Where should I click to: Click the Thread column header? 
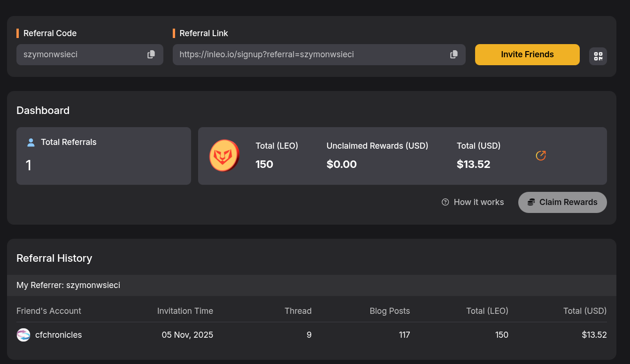pyautogui.click(x=298, y=311)
